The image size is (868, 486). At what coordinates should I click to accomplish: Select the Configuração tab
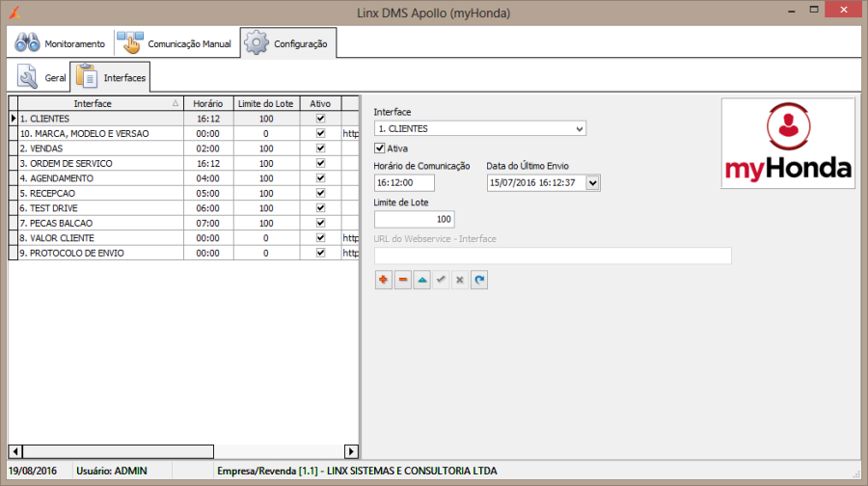tap(287, 43)
